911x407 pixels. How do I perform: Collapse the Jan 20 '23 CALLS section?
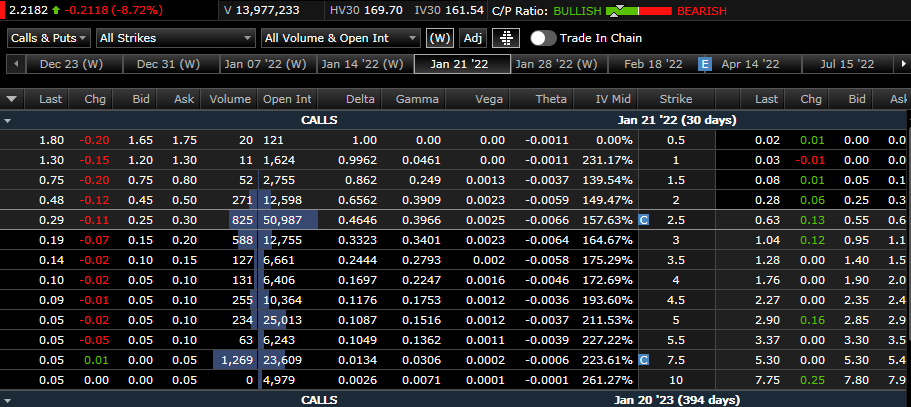coord(8,401)
